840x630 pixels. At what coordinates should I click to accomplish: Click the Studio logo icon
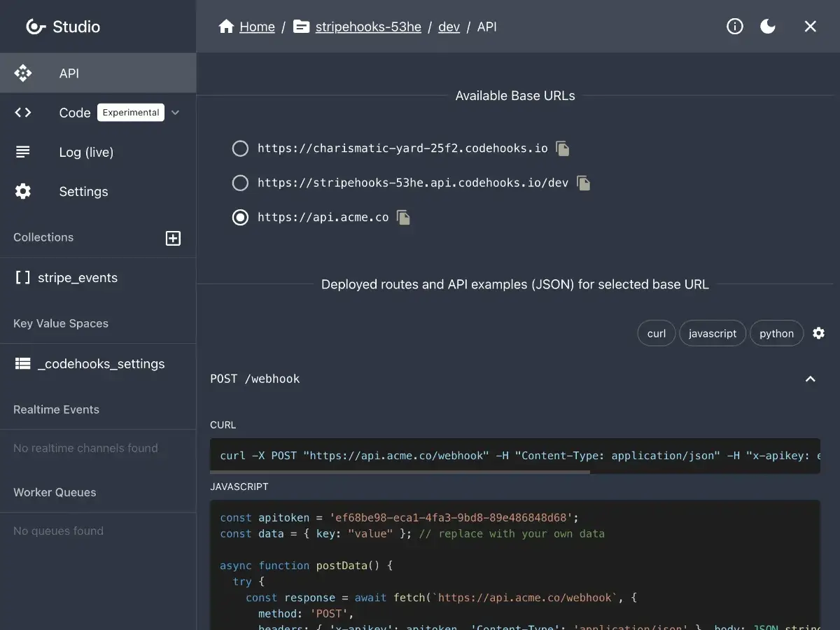pos(36,27)
